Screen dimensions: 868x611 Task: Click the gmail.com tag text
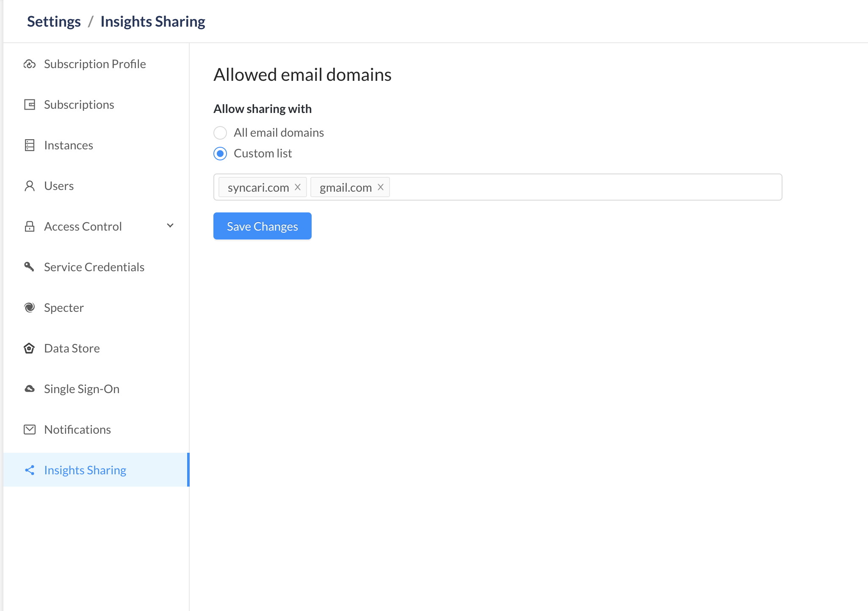pos(346,187)
